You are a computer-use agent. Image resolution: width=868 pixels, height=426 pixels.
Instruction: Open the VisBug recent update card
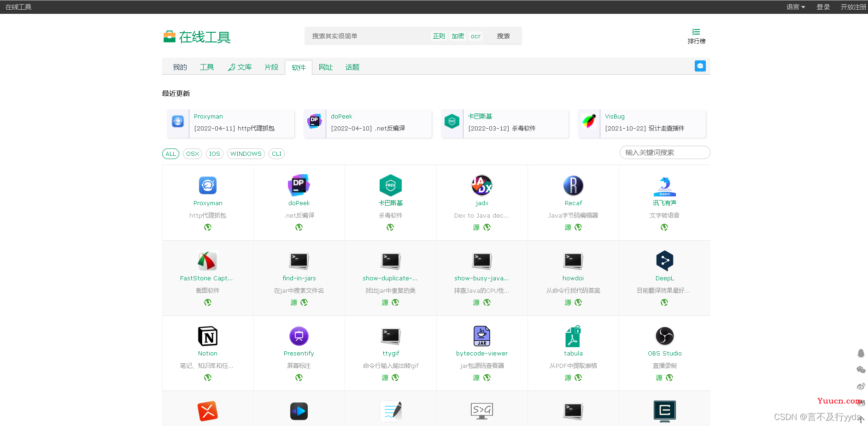[642, 124]
